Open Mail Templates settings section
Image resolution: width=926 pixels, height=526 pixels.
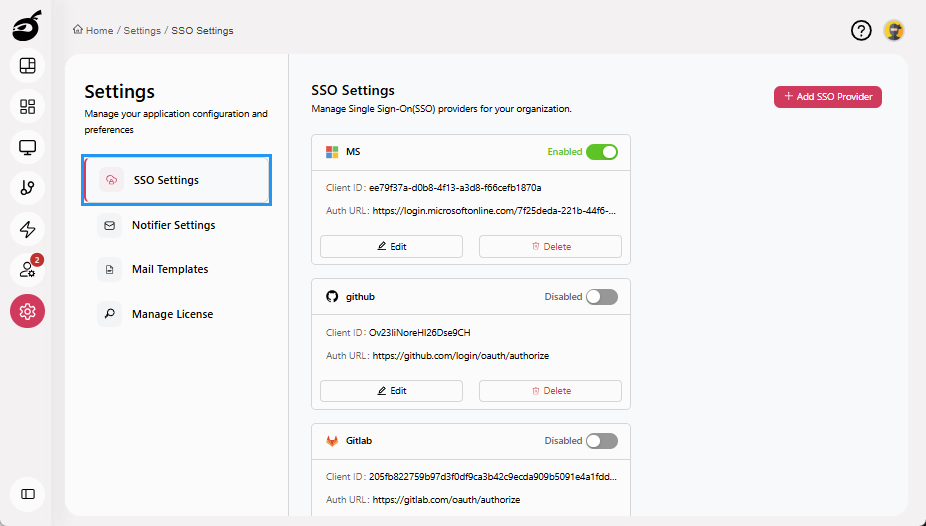click(x=170, y=270)
